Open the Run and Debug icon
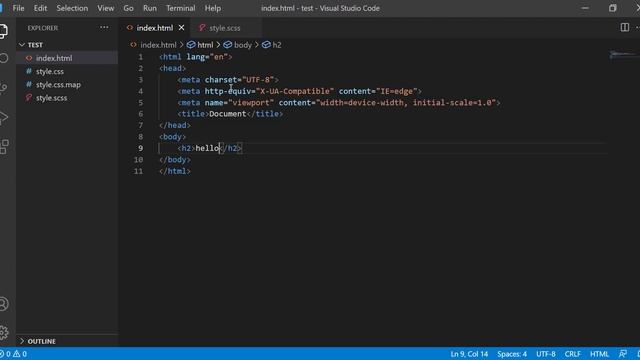The width and height of the screenshot is (640, 360). 3,118
